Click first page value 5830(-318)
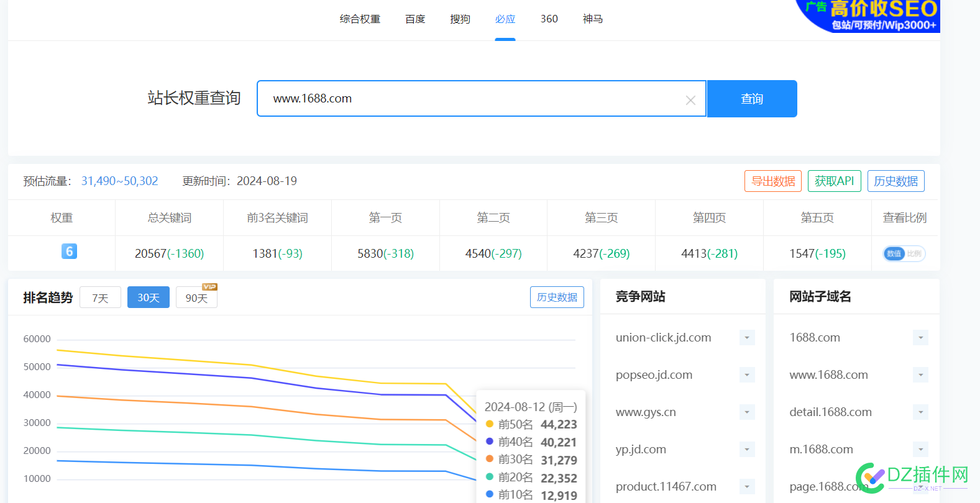The height and width of the screenshot is (503, 980). 385,254
